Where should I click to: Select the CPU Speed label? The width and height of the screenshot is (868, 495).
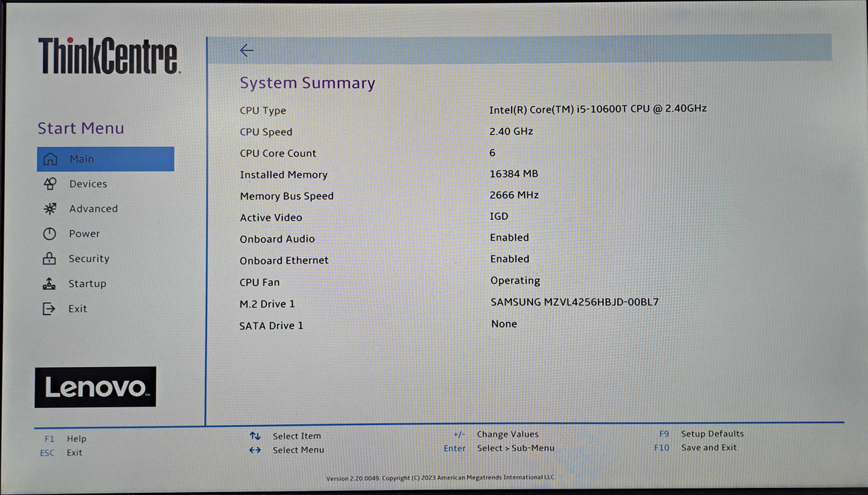click(266, 132)
